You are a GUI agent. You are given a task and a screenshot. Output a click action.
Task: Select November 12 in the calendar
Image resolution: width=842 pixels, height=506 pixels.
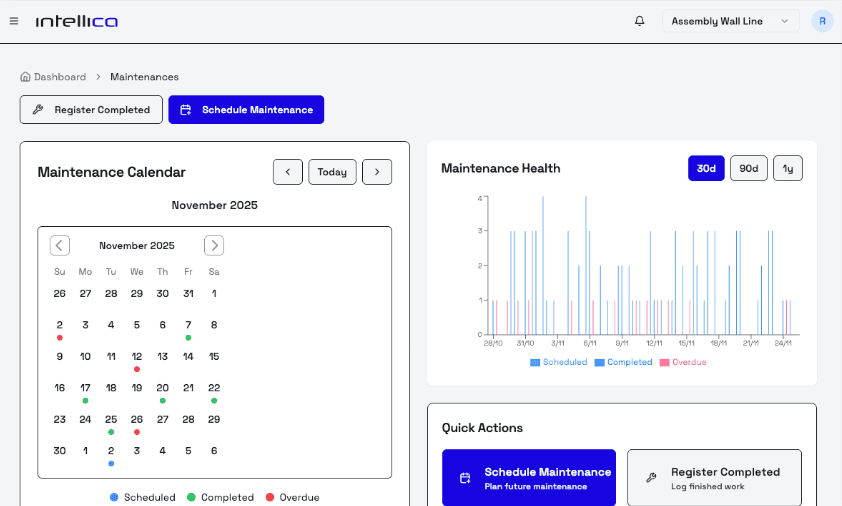pyautogui.click(x=137, y=356)
